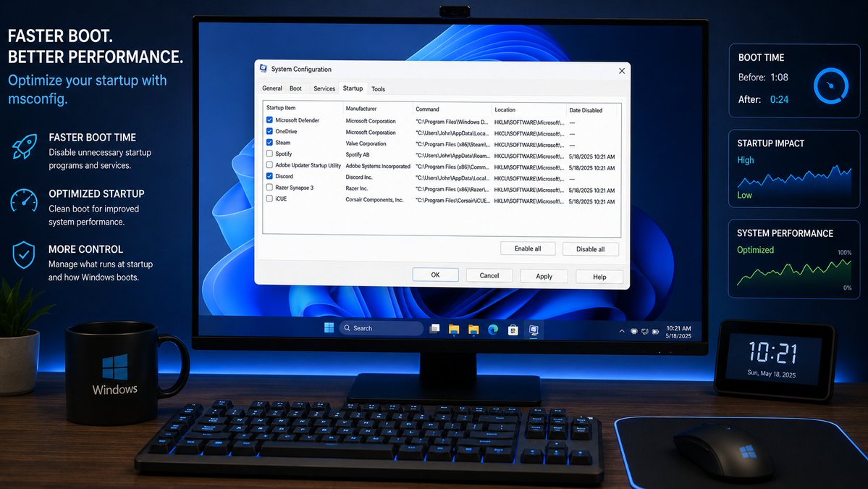Uncheck the Microsoft Defender startup item

coord(269,120)
